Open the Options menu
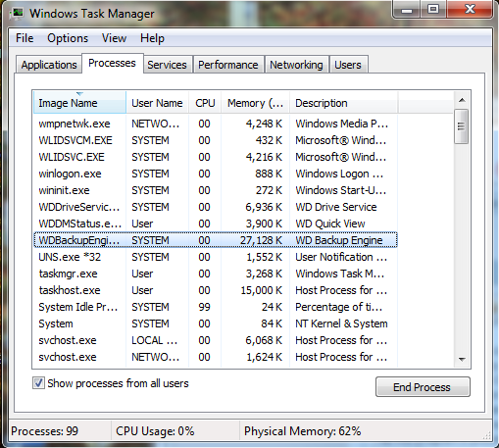499x448 pixels. [x=68, y=38]
